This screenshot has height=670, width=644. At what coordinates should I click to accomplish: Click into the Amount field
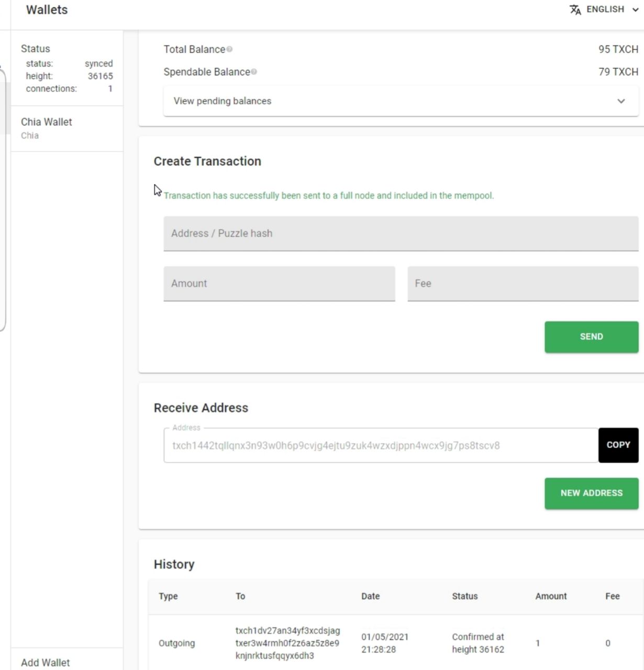point(279,284)
